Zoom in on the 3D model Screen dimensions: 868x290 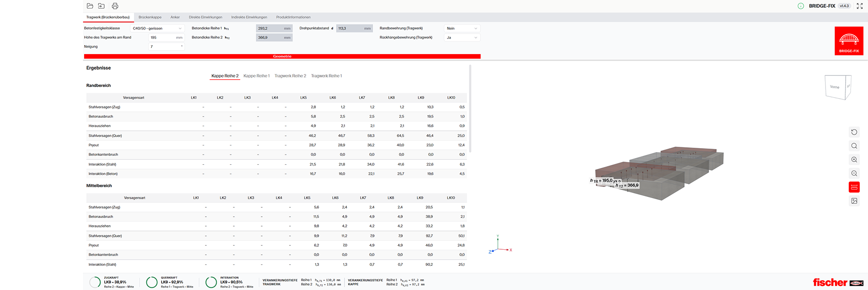coord(854,160)
